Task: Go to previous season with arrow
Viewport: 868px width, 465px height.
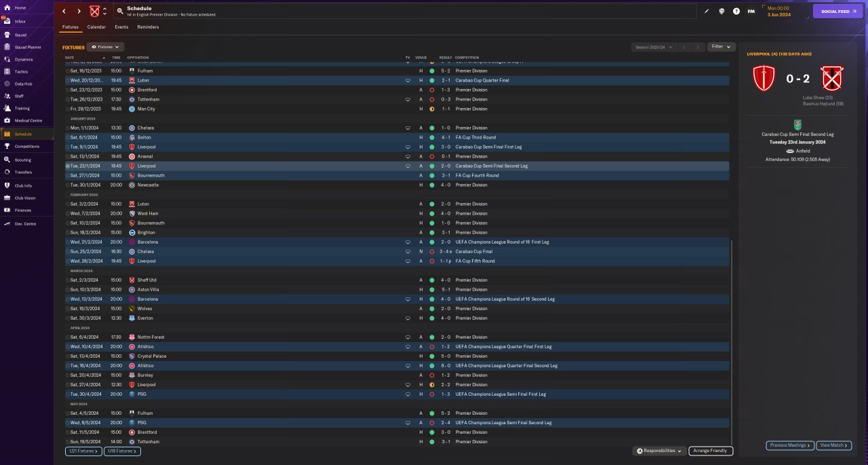Action: (685, 47)
